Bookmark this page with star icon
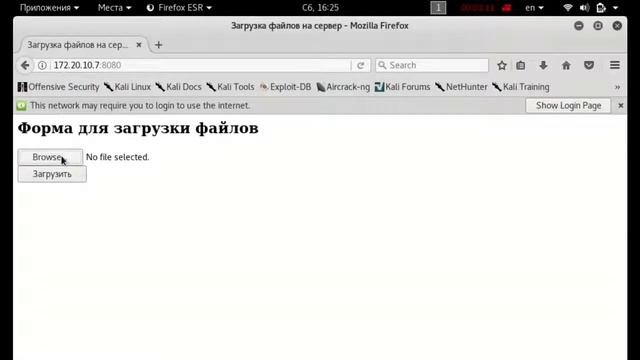 (502, 65)
